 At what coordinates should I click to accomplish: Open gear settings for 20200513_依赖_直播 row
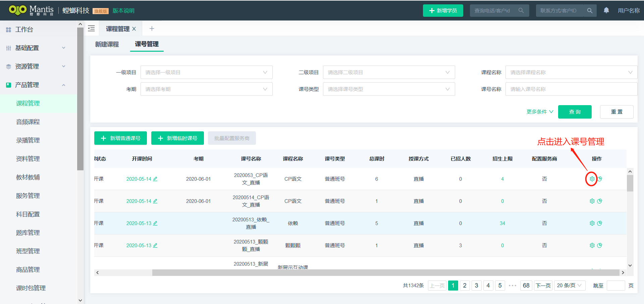coord(592,223)
